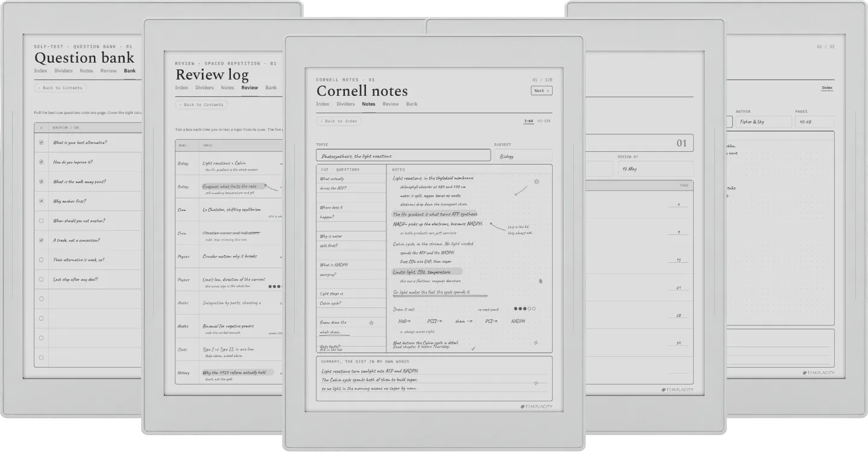This screenshot has height=452, width=868.
Task: Click the Topic field in Cornell notes
Action: click(403, 155)
